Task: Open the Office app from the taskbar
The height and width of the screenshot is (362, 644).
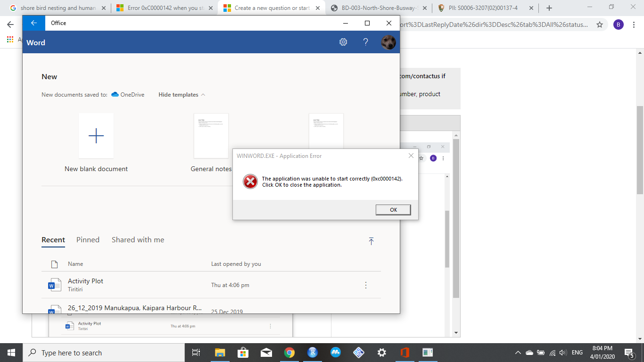Action: [405, 353]
